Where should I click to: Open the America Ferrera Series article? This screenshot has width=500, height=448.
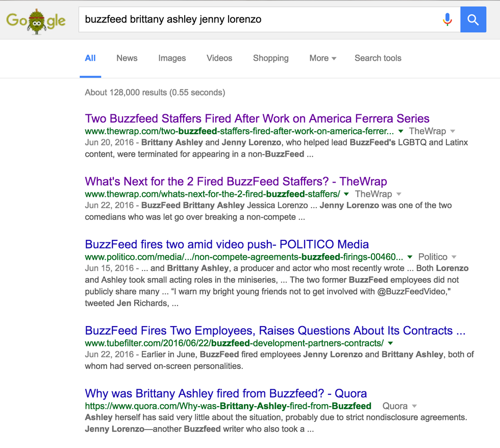click(257, 119)
